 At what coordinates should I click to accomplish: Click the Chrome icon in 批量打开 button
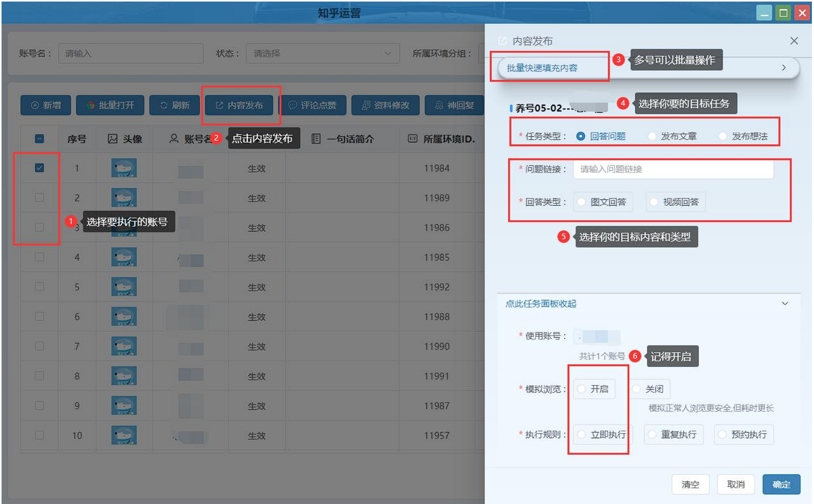tap(91, 105)
